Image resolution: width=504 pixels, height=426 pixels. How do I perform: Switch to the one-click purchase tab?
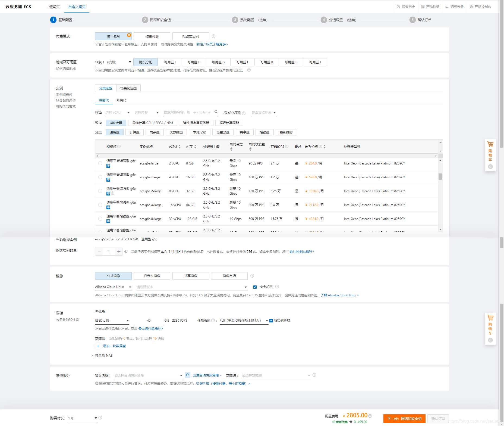(53, 7)
